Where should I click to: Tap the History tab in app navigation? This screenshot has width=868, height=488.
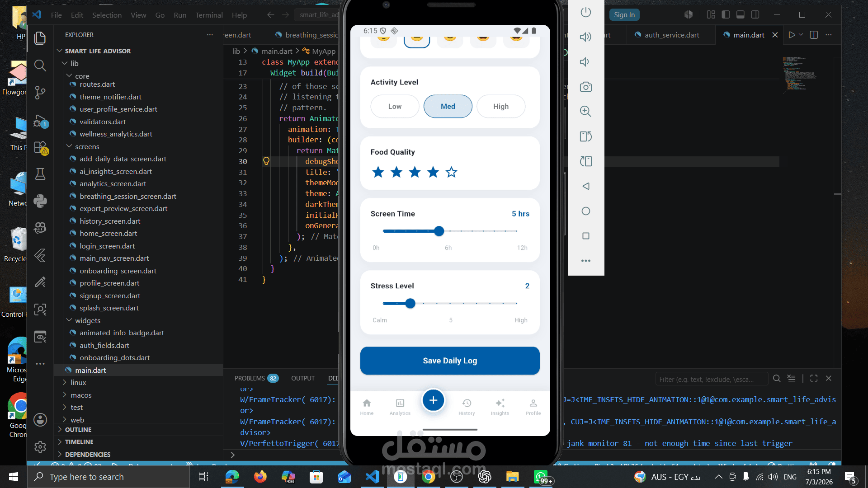467,407
